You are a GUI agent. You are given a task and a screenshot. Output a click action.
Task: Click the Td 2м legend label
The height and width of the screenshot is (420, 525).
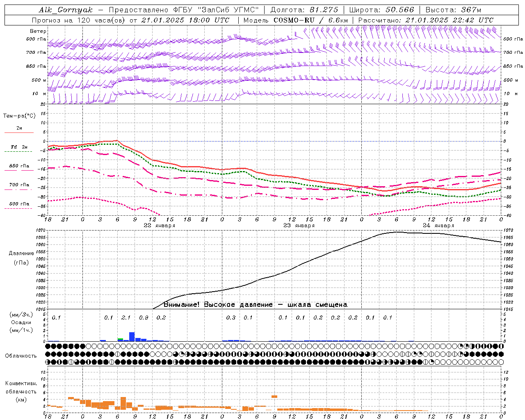click(19, 147)
